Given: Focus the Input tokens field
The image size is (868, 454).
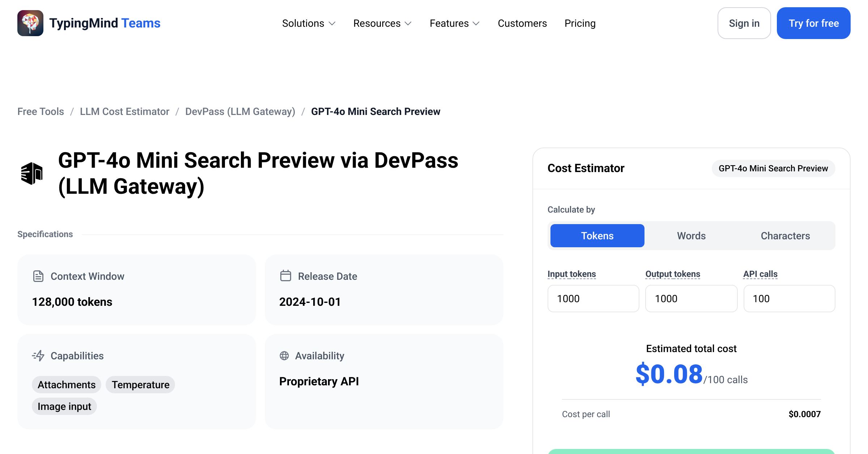Looking at the screenshot, I should point(593,299).
